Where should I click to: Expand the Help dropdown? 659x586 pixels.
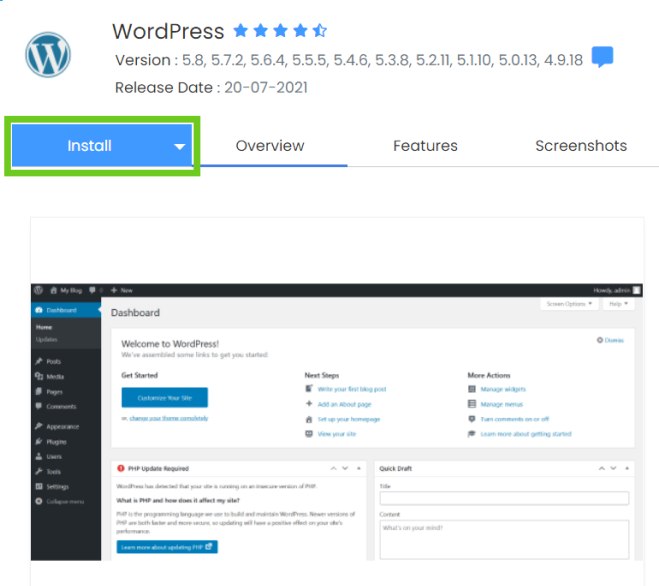(617, 303)
